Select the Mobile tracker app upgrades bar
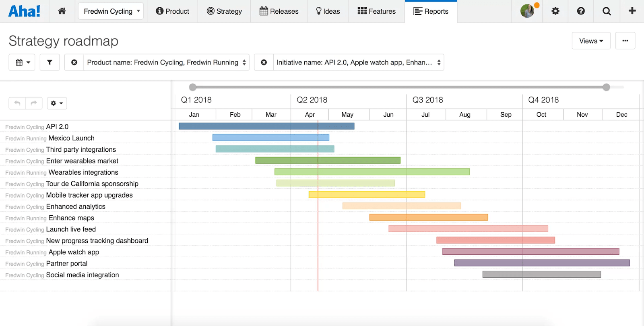The height and width of the screenshot is (326, 644). click(367, 194)
